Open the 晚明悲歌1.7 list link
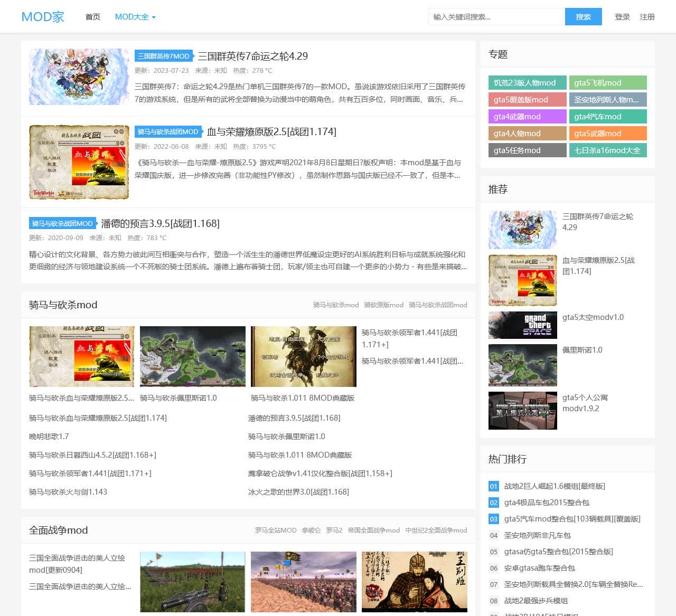Image resolution: width=676 pixels, height=616 pixels. (49, 437)
